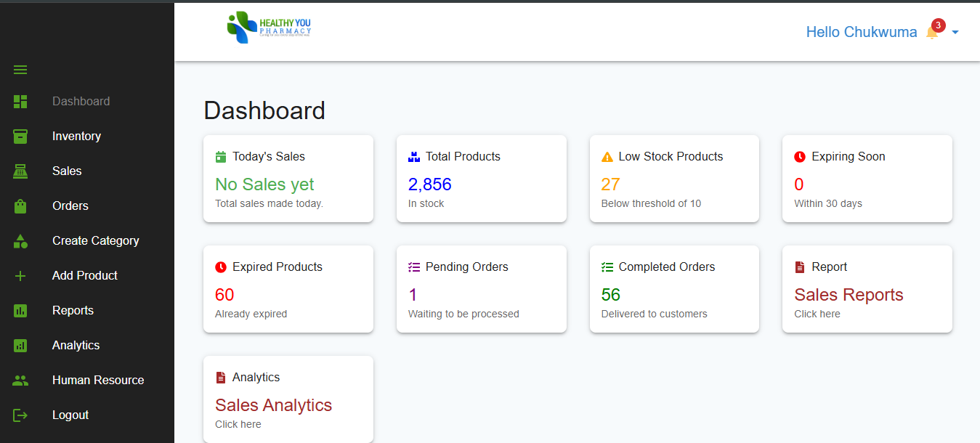
Task: Click the 0 expiring soon count
Action: [799, 184]
